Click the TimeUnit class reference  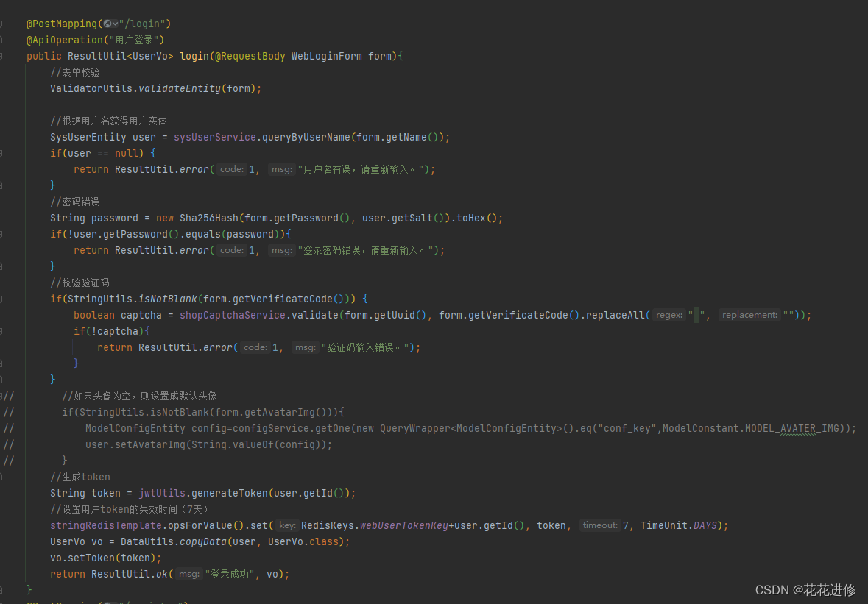pos(664,525)
